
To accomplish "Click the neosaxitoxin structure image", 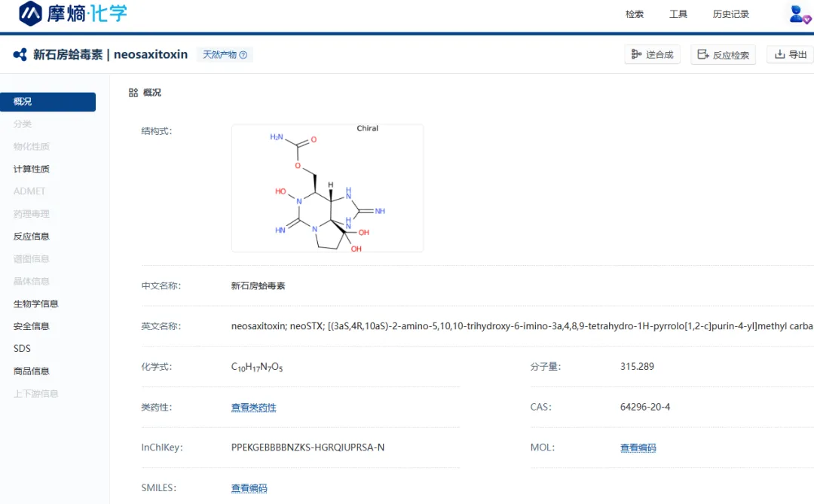I will click(327, 188).
